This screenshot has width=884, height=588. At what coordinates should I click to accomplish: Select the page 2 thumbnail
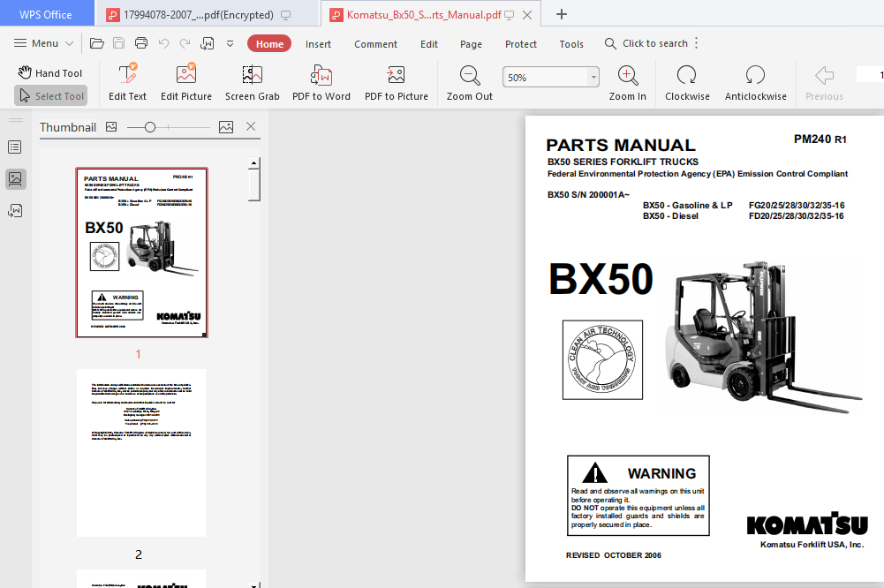141,453
